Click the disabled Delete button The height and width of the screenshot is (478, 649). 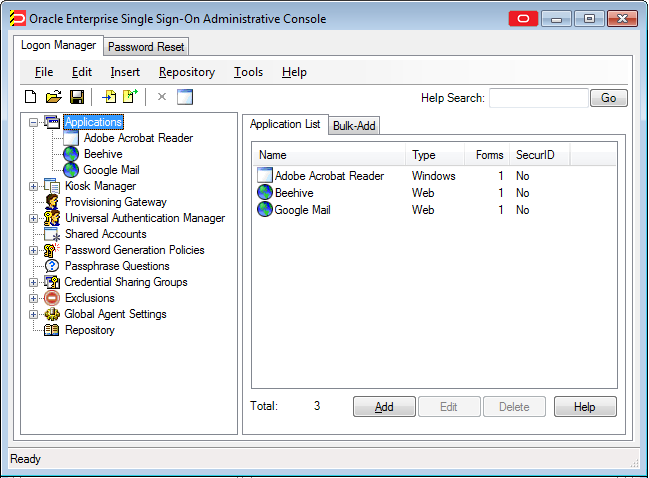pos(514,407)
